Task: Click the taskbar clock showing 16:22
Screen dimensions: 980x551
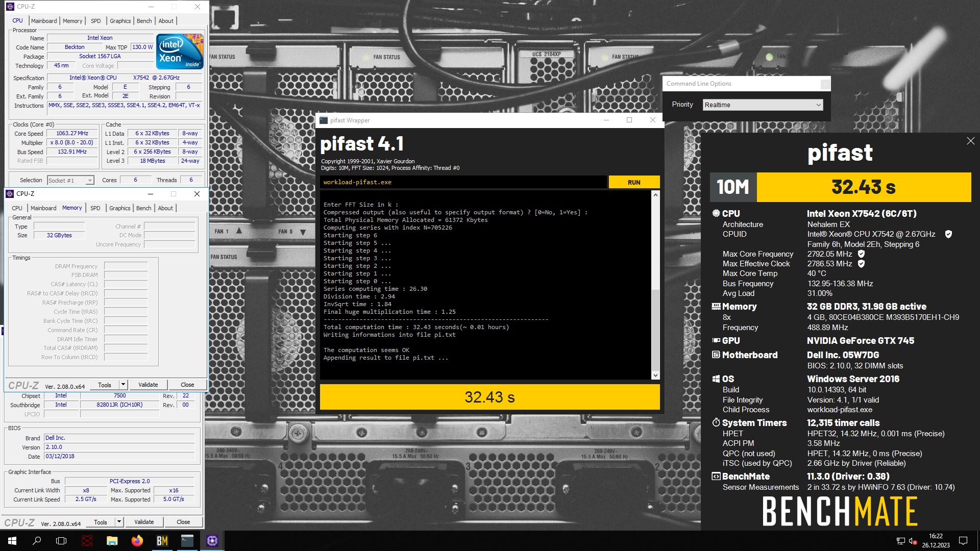Action: pos(936,541)
